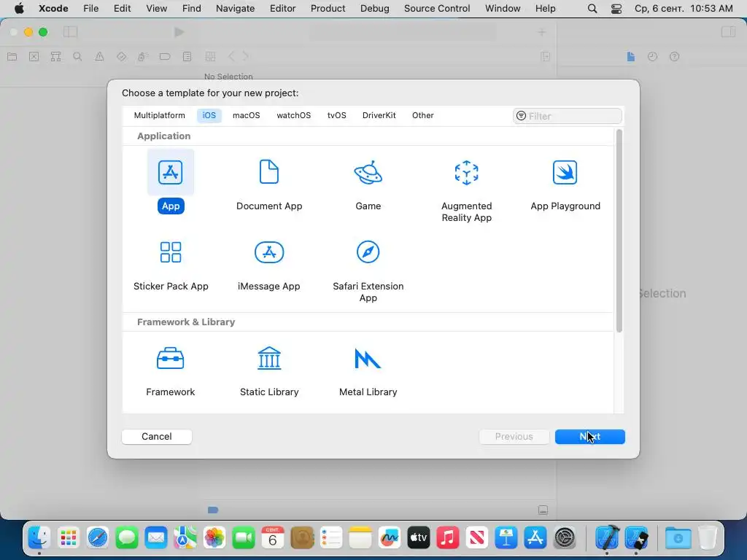The image size is (747, 560).
Task: Show the Issue navigator warning icon
Action: [x=99, y=57]
